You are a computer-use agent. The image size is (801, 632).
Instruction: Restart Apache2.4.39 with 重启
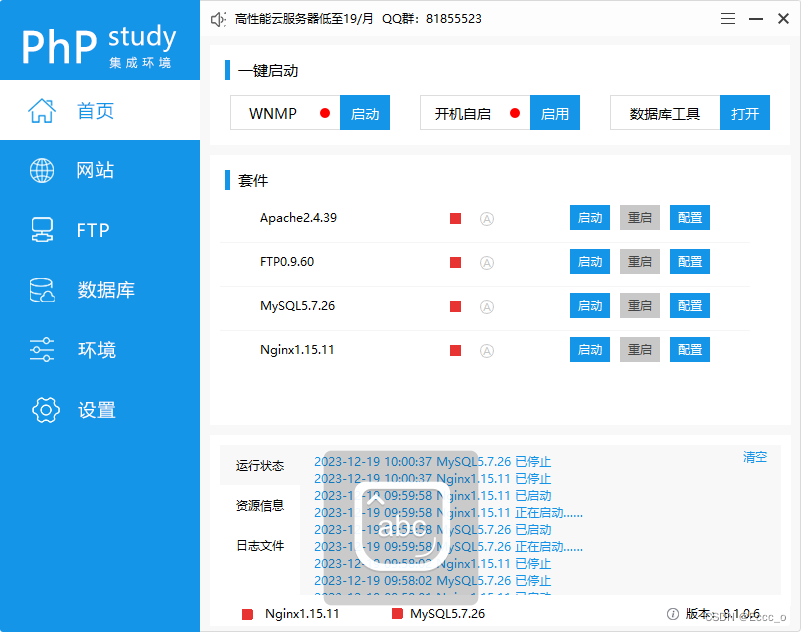coord(640,218)
